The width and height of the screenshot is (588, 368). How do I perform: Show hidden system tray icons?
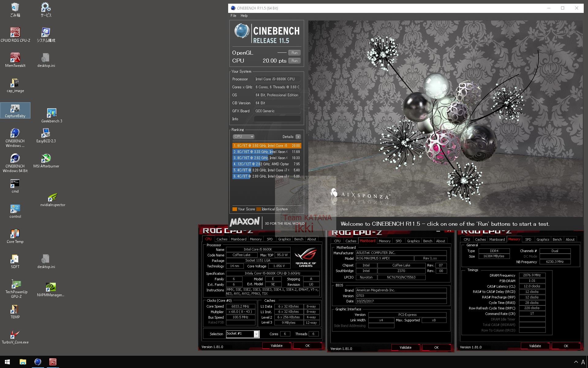click(576, 362)
